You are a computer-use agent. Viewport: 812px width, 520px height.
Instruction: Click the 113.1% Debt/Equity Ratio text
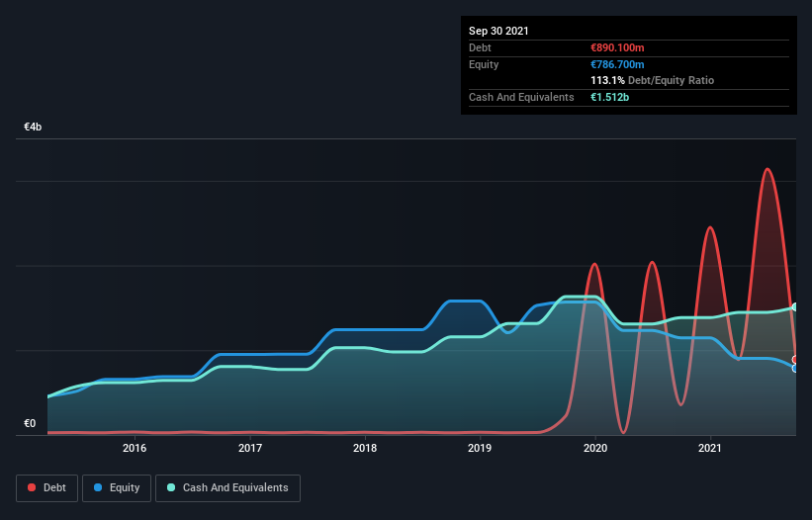[652, 81]
